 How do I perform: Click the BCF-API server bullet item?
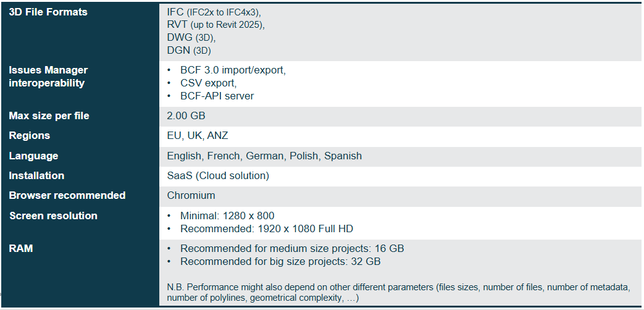click(x=217, y=96)
